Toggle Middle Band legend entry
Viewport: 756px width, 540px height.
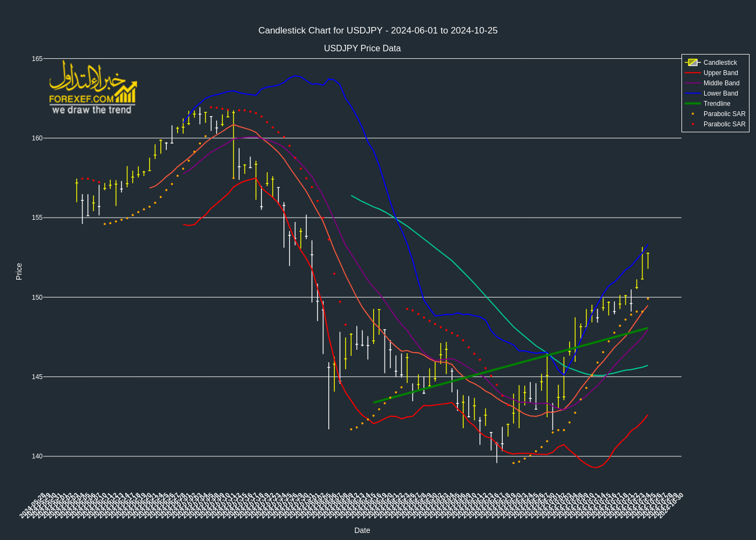click(x=715, y=83)
